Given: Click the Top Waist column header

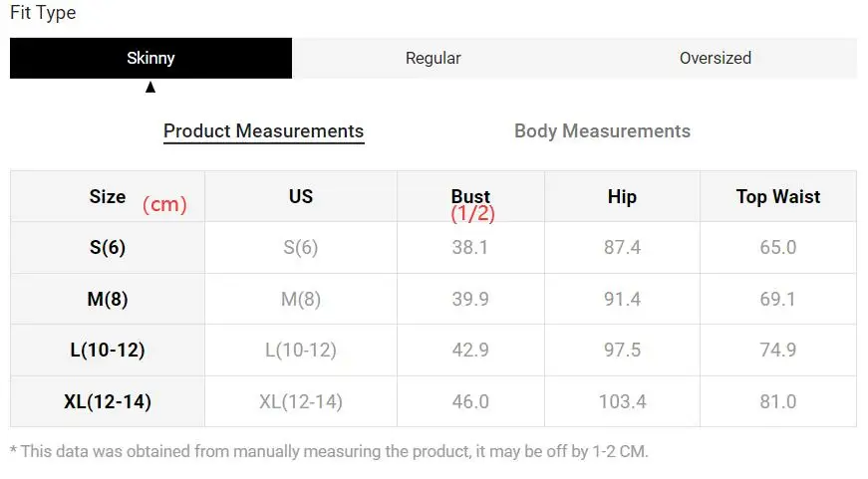Looking at the screenshot, I should [x=777, y=197].
